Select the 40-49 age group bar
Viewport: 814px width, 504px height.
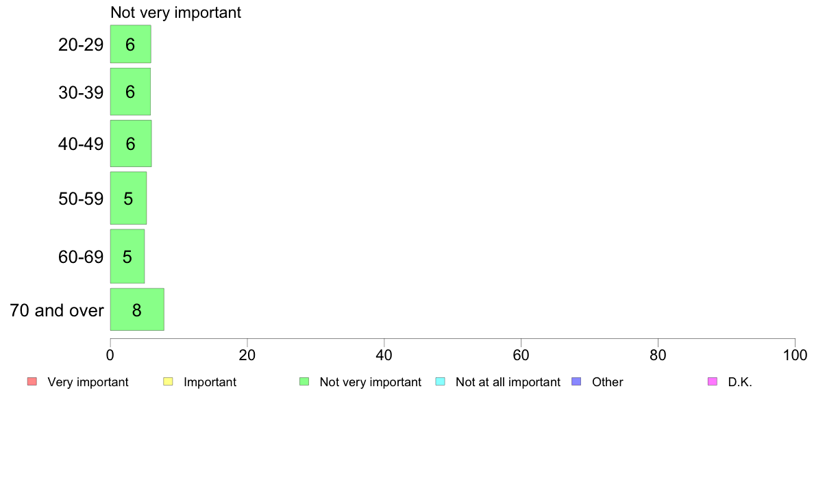click(x=131, y=143)
